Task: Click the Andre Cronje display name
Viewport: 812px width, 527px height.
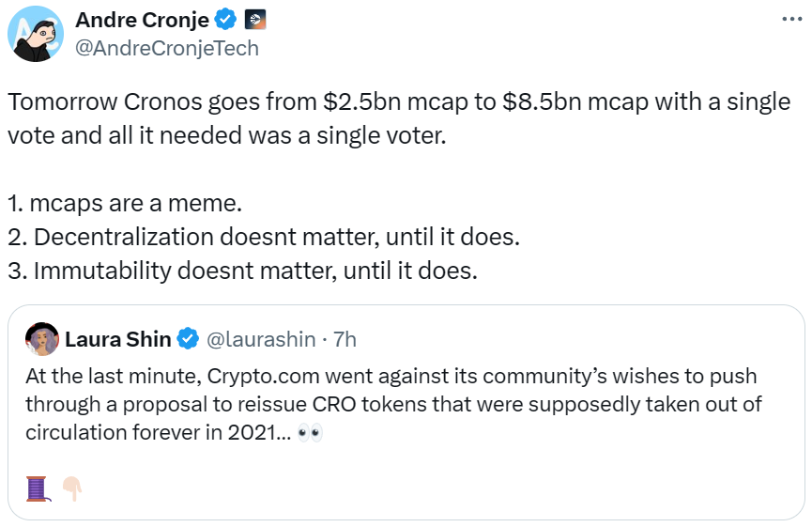Action: click(143, 19)
